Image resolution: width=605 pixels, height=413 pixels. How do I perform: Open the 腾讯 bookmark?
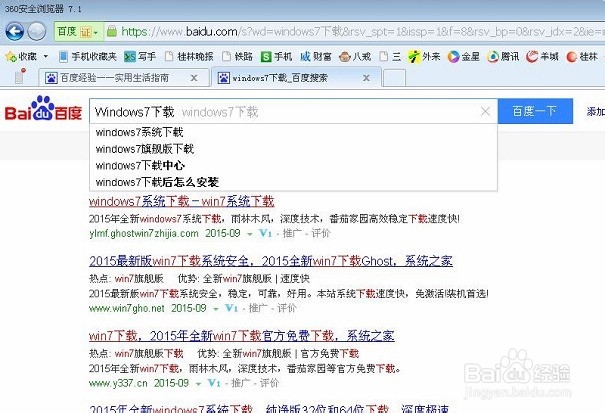(x=503, y=57)
